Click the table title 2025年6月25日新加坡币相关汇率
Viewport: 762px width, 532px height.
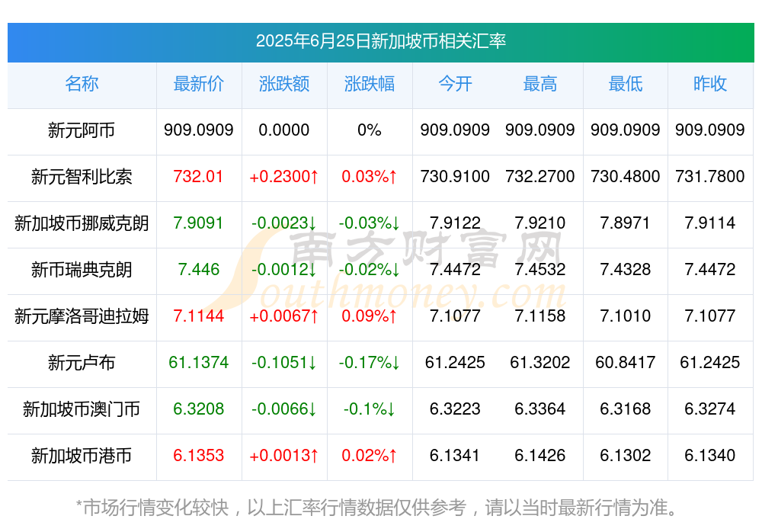coord(380,41)
